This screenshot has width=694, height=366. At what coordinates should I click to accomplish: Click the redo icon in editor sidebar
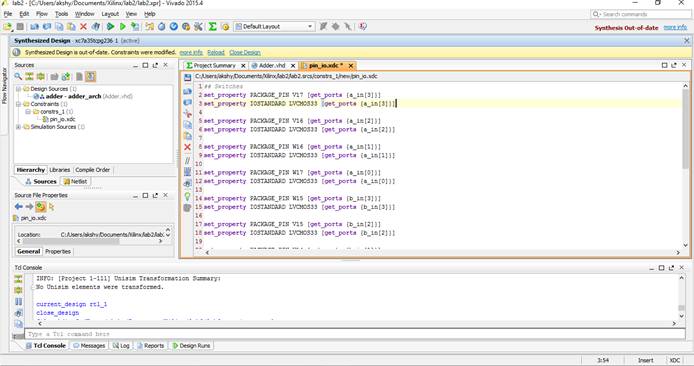(x=187, y=102)
